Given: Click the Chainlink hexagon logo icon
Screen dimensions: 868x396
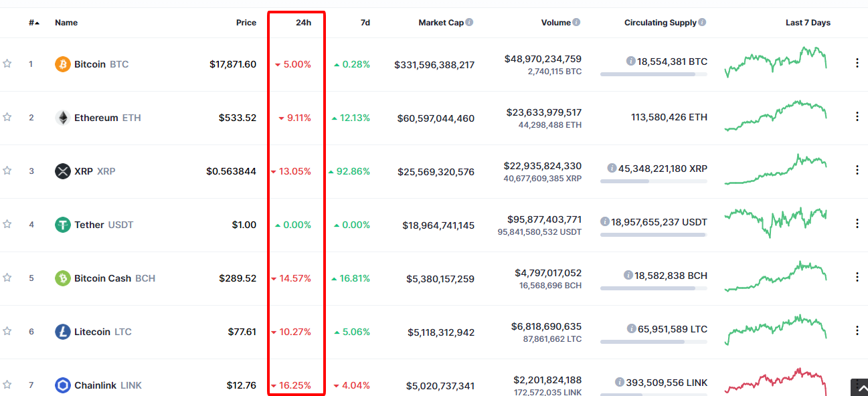Looking at the screenshot, I should (62, 385).
